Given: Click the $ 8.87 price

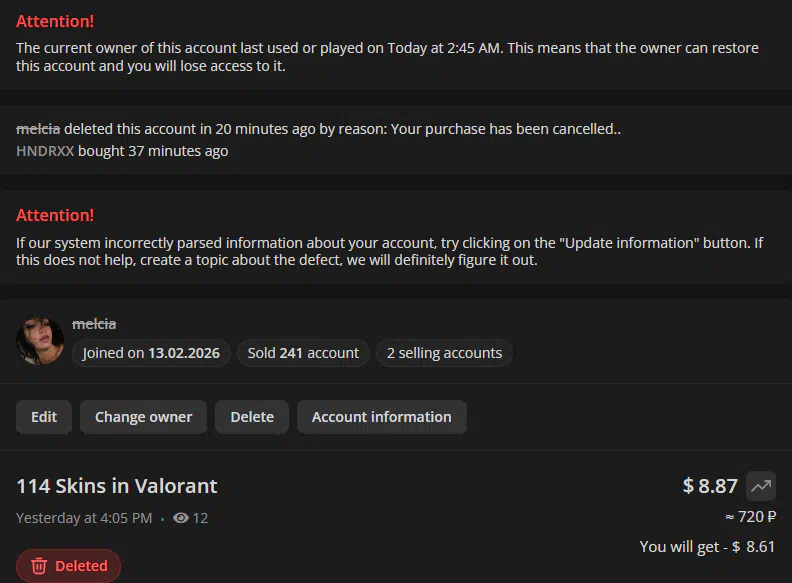Looking at the screenshot, I should [710, 486].
